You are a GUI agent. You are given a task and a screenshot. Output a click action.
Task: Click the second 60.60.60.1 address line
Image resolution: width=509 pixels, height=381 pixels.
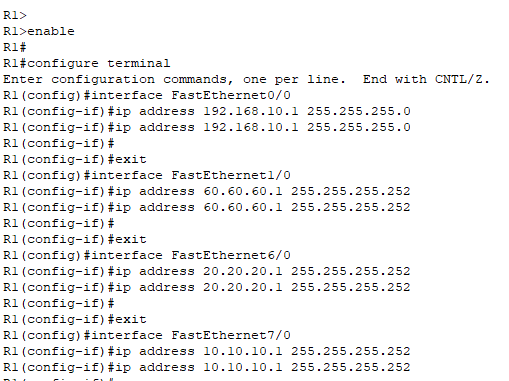pyautogui.click(x=207, y=207)
